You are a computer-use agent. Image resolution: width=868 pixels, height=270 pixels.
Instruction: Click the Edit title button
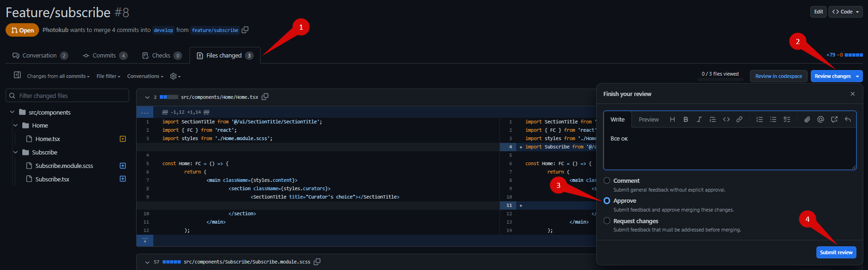pos(818,12)
